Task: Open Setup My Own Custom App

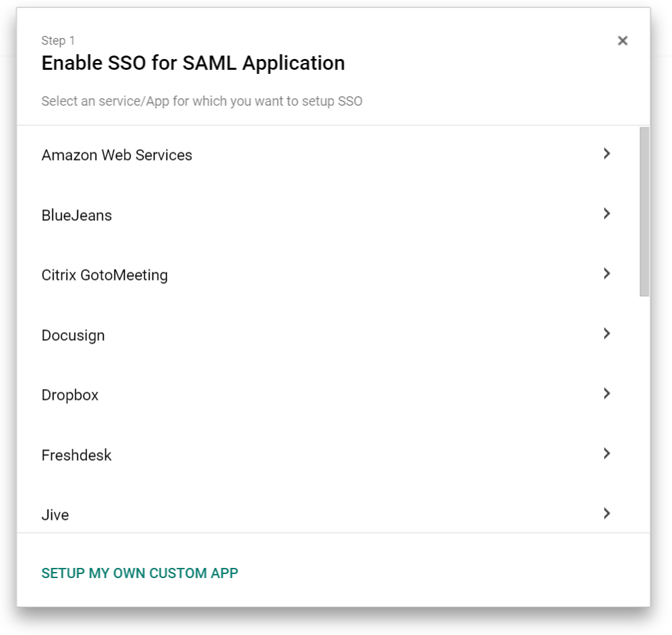Action: click(140, 572)
